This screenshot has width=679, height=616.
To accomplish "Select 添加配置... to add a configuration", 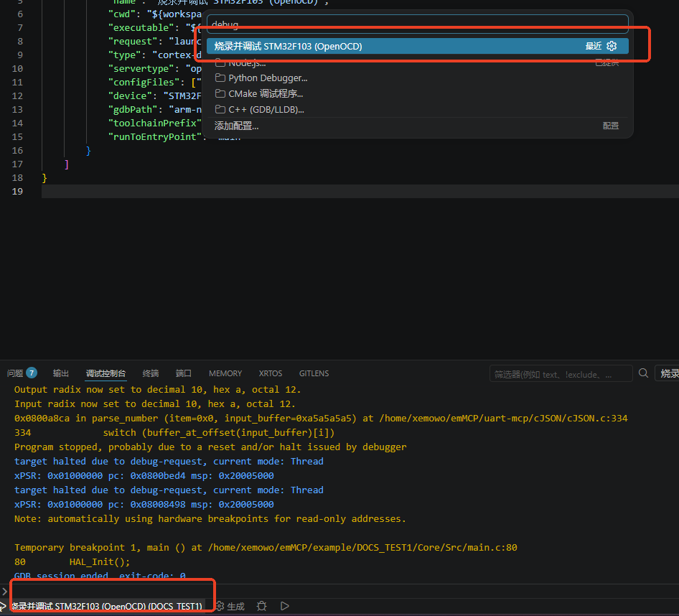I will (418, 126).
